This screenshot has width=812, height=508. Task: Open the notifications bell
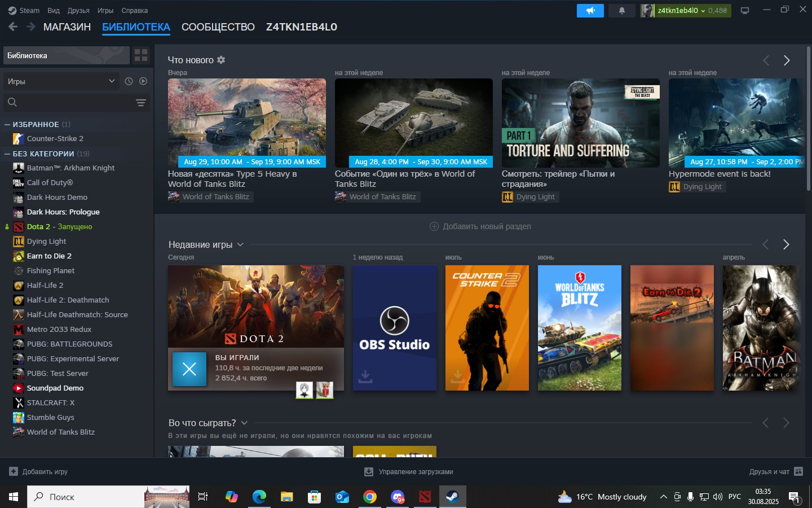tap(622, 11)
